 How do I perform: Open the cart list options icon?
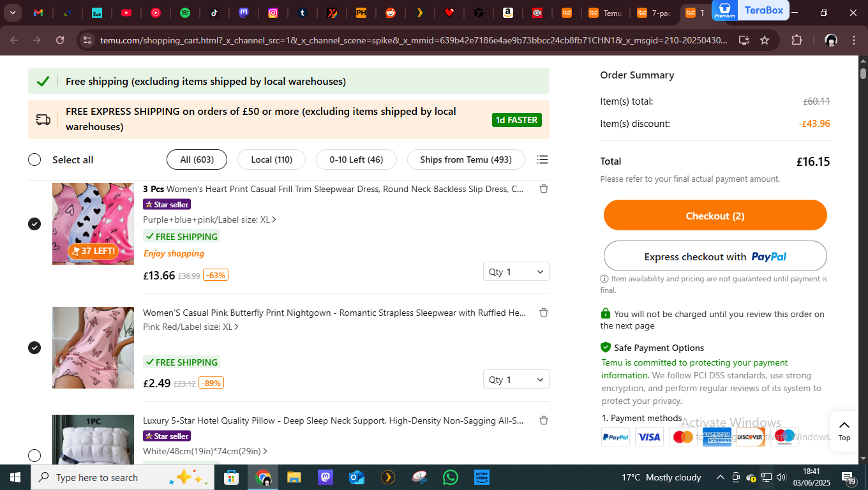click(542, 160)
